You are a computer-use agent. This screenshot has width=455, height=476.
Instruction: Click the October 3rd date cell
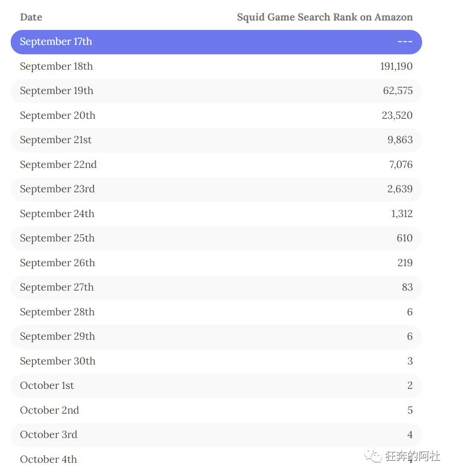(49, 435)
